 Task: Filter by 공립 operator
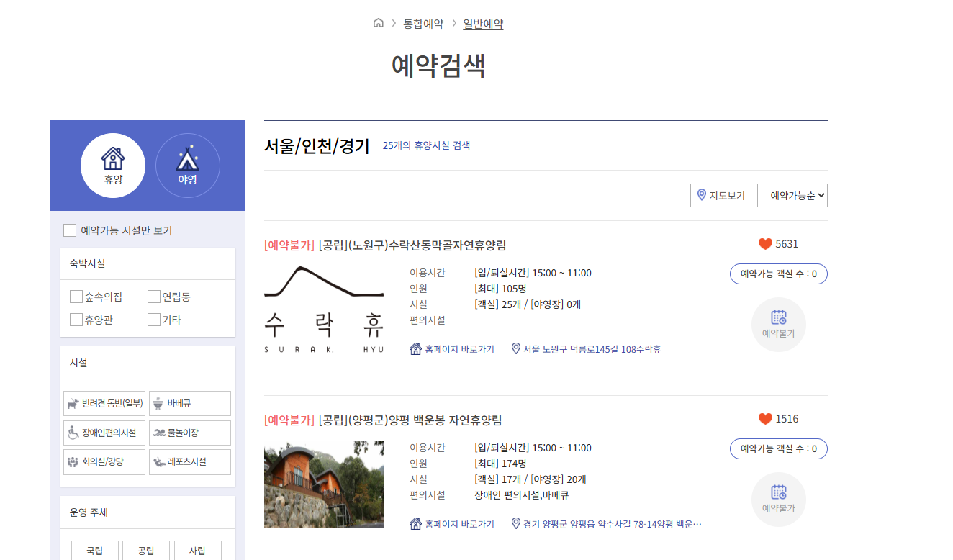click(x=146, y=551)
